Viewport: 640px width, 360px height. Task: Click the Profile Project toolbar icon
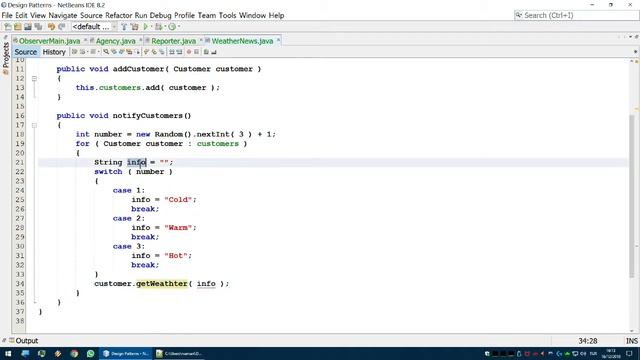coord(172,27)
